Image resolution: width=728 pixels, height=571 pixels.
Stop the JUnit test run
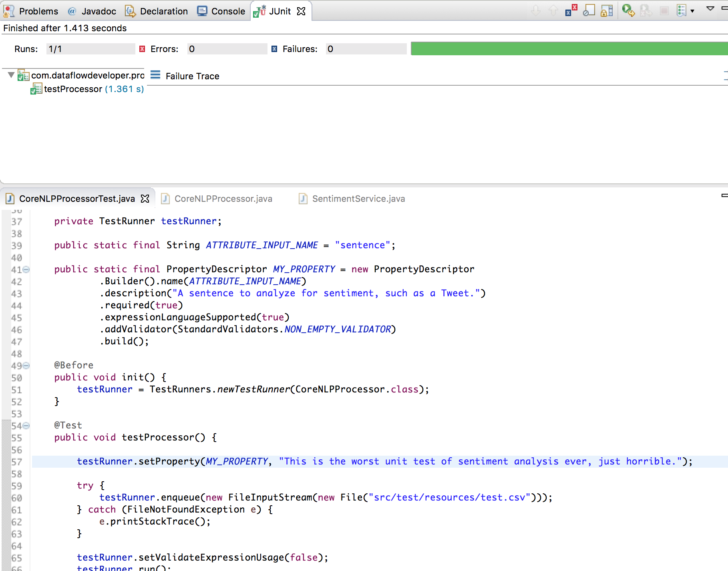(x=665, y=11)
